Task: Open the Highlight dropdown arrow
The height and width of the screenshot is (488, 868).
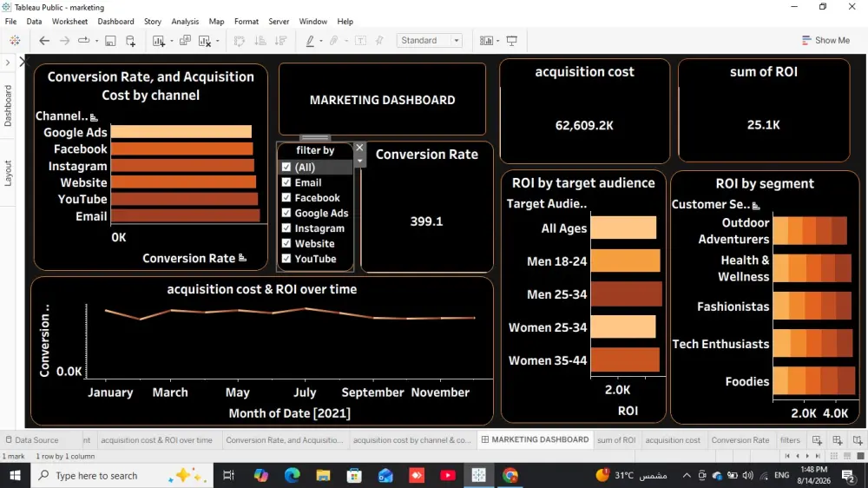Action: pos(321,41)
